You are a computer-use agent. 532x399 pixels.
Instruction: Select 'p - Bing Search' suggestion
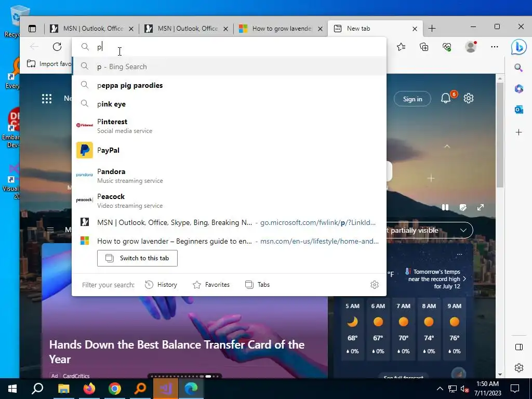click(x=229, y=66)
